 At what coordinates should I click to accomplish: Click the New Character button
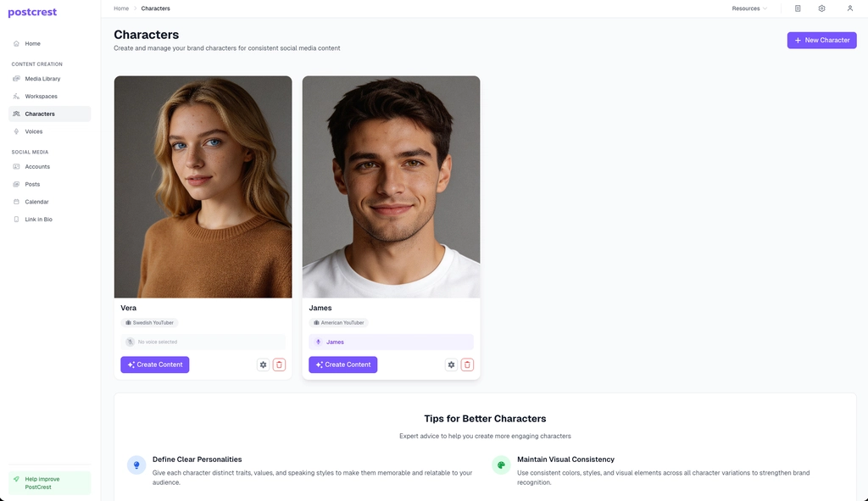coord(821,40)
